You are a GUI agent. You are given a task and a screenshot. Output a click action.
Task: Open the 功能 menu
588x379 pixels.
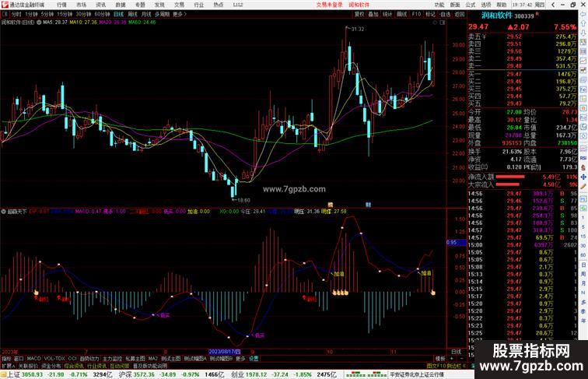click(x=439, y=5)
